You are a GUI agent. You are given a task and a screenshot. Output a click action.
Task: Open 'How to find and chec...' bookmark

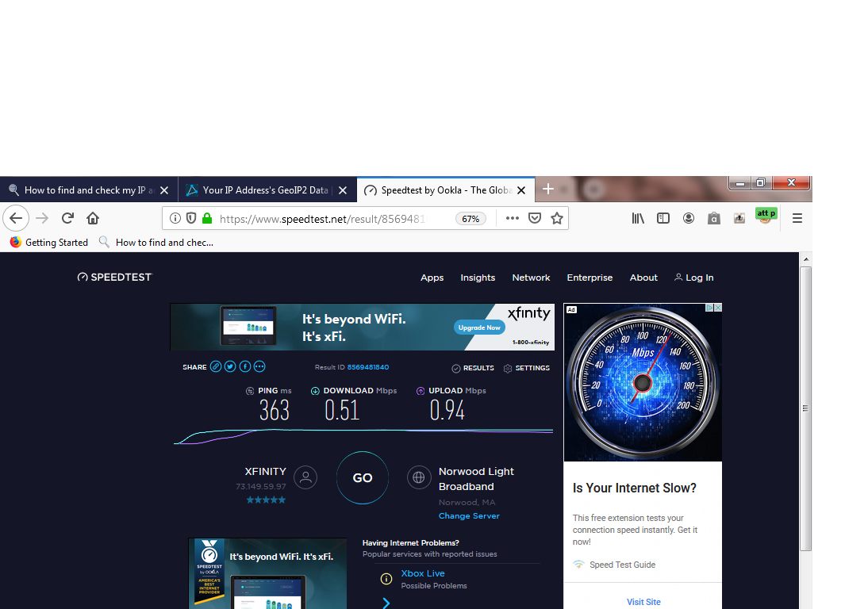click(x=156, y=243)
